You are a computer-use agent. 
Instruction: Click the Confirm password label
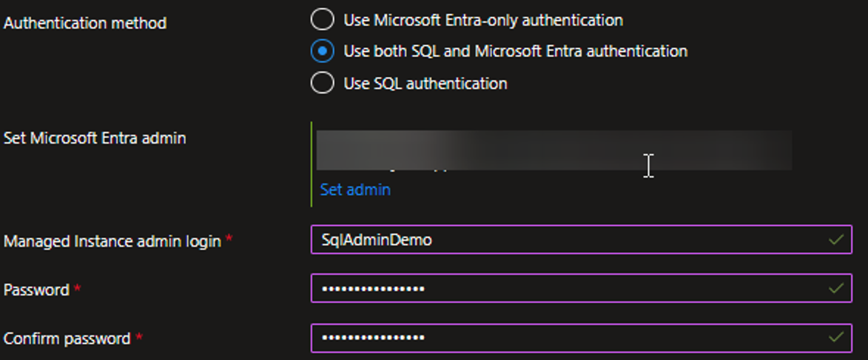(67, 339)
